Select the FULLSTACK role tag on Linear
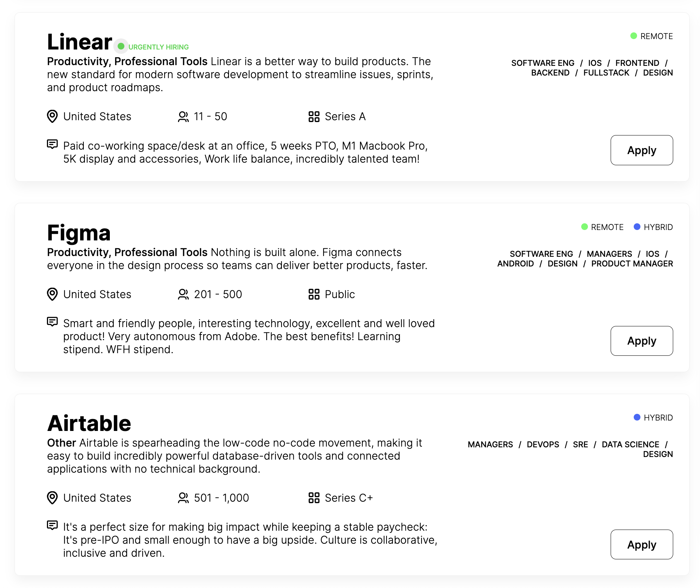The image size is (700, 588). tap(606, 73)
